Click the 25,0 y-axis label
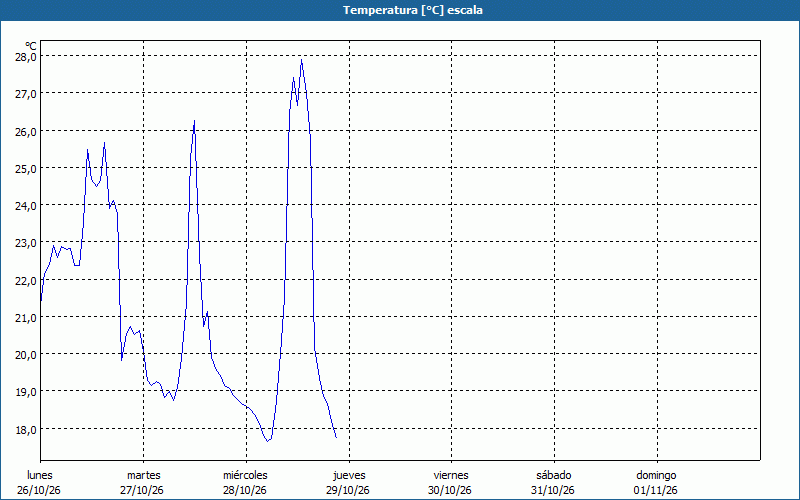 pyautogui.click(x=26, y=168)
